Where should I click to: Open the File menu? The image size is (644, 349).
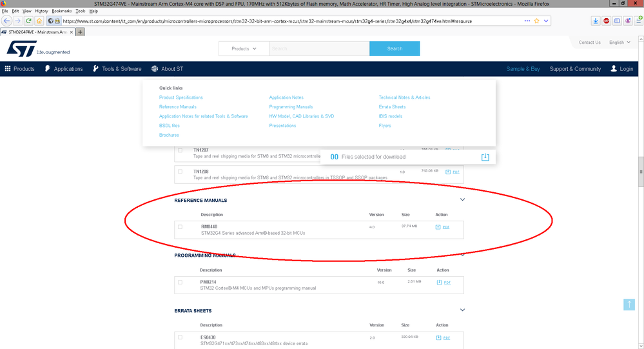(5, 11)
